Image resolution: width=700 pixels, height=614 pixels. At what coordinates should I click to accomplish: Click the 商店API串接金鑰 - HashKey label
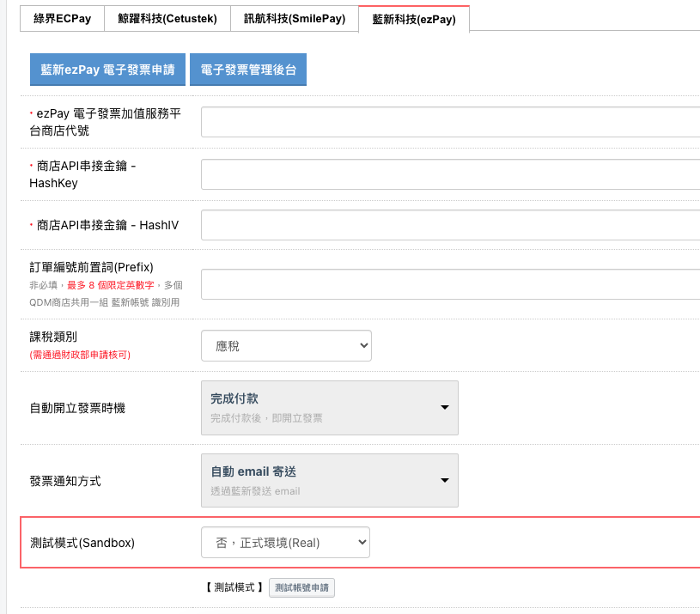point(82,174)
